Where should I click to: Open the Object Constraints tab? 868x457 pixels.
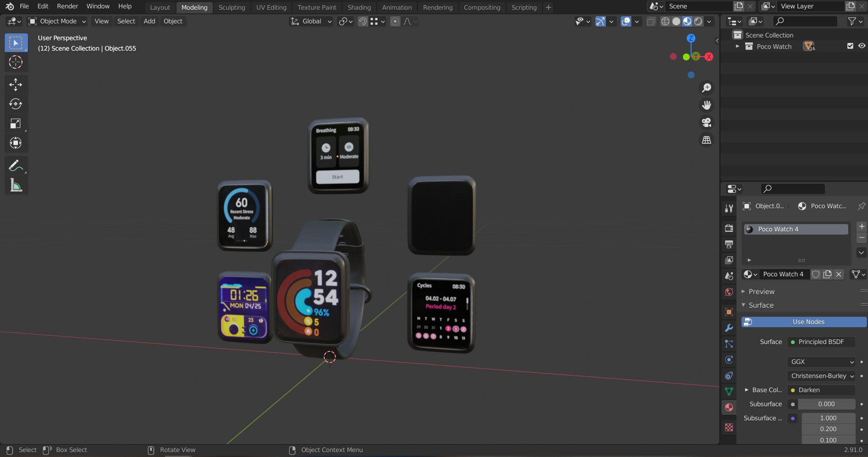point(729,376)
